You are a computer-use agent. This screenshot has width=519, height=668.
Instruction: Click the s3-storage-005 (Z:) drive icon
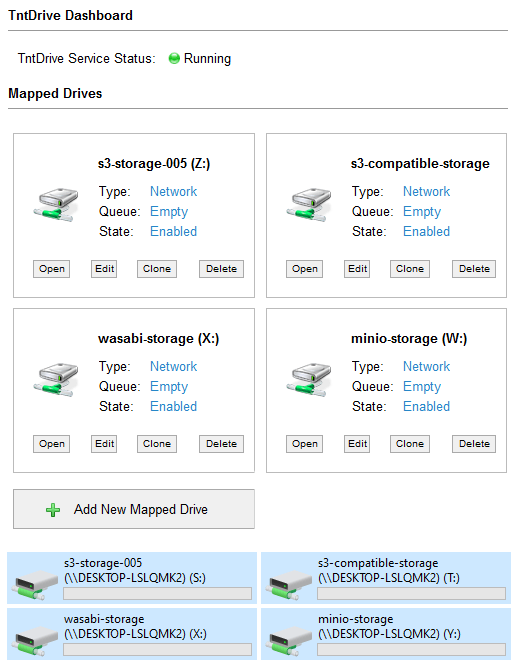click(56, 204)
